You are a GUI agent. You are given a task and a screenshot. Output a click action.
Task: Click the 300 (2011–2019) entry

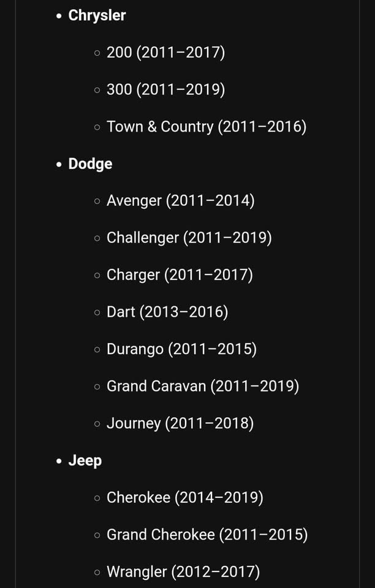[166, 89]
